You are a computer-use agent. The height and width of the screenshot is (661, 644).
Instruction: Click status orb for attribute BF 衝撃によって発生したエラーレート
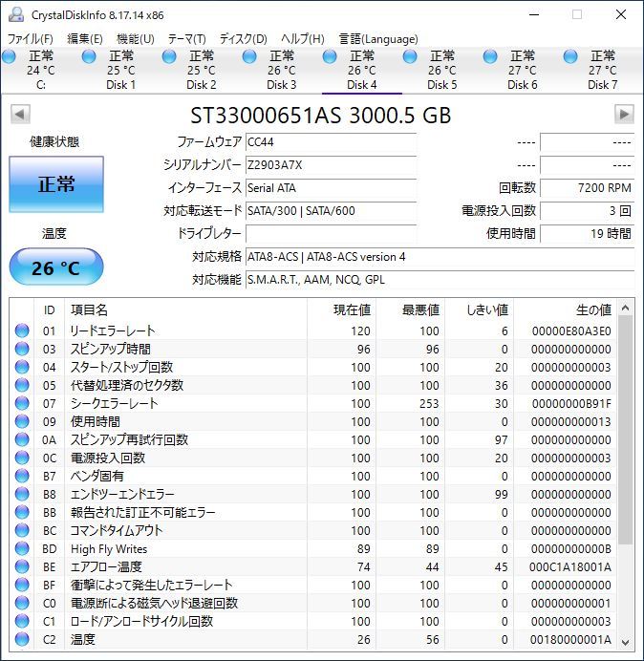click(22, 585)
